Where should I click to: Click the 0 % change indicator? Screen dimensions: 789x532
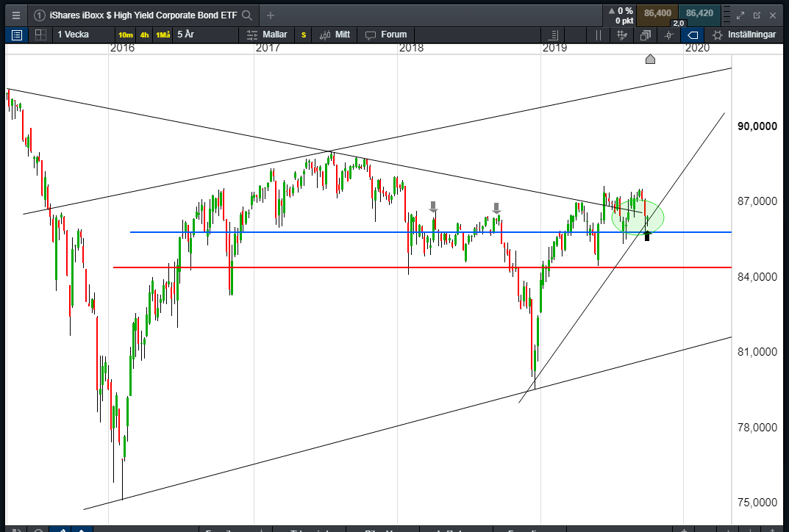[621, 11]
